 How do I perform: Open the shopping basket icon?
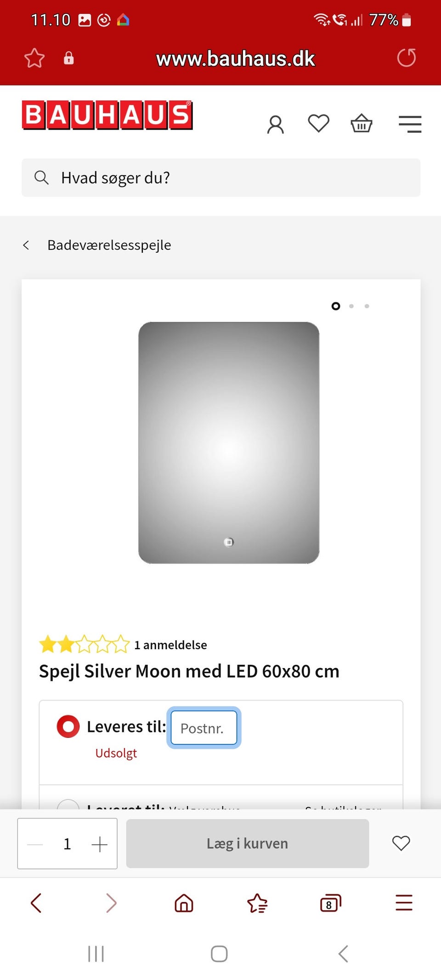[362, 124]
